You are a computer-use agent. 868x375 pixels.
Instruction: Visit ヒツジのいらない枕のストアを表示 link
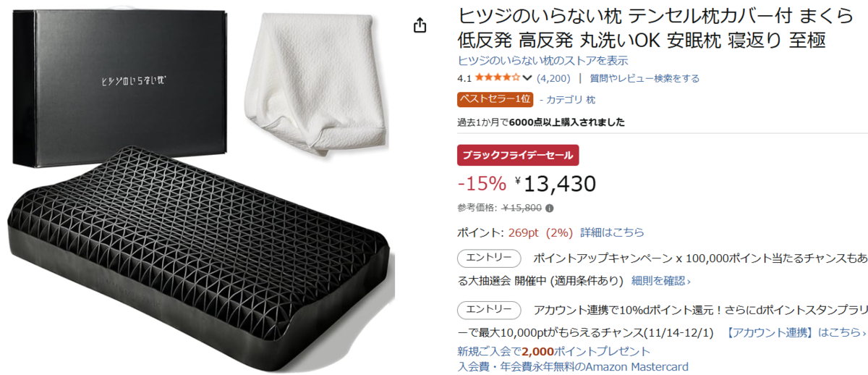(542, 61)
